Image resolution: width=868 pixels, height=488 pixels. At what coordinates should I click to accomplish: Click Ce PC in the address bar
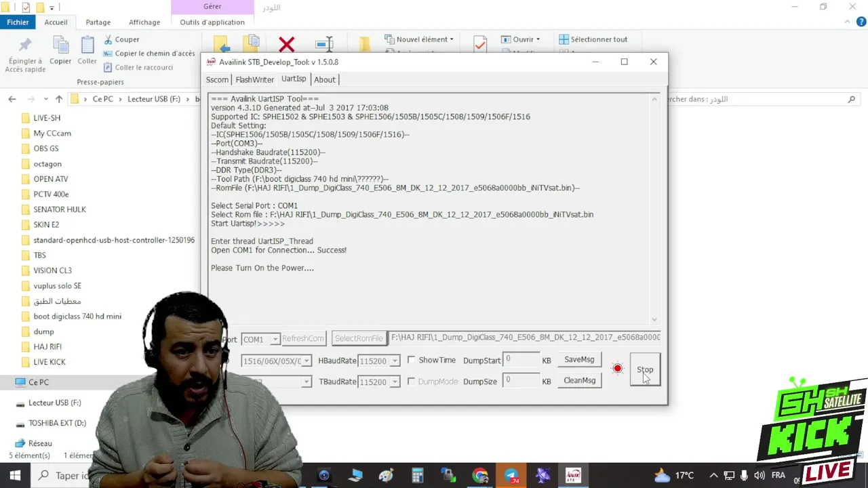pos(102,99)
